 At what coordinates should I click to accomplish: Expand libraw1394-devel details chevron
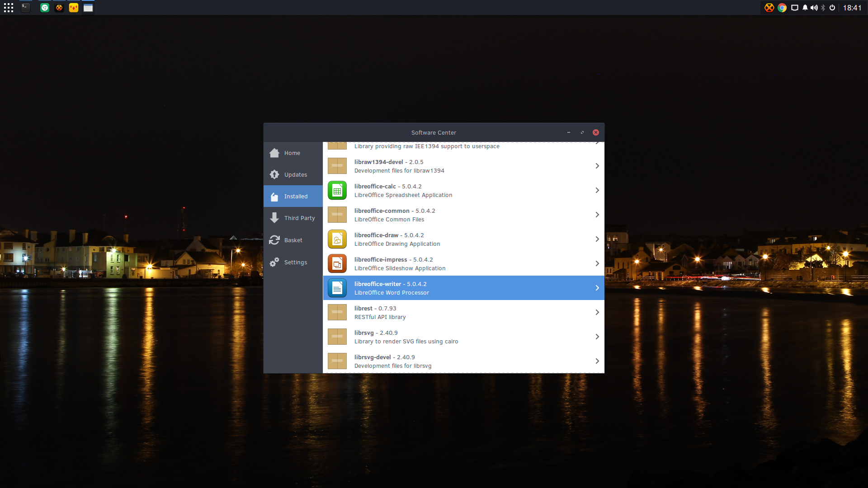pos(597,166)
